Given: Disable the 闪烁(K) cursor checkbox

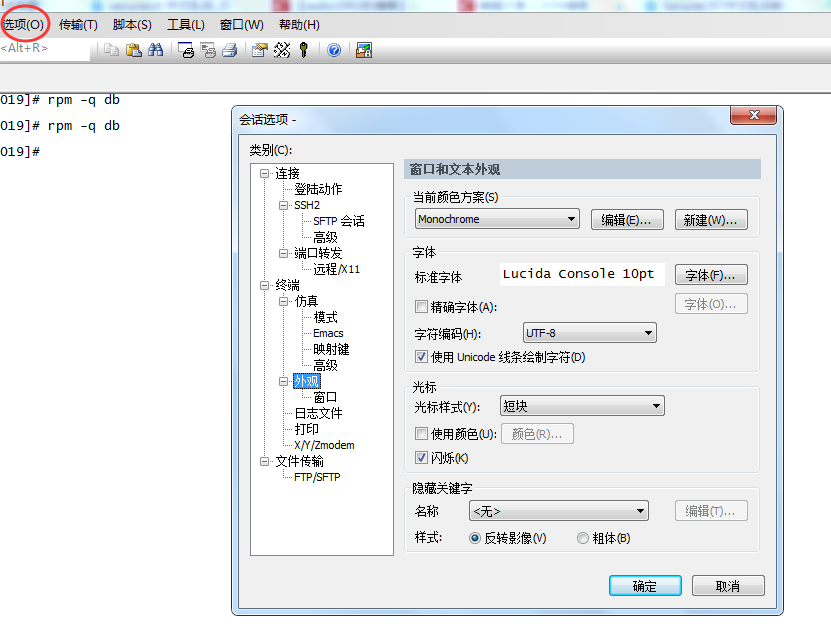Looking at the screenshot, I should coord(422,458).
